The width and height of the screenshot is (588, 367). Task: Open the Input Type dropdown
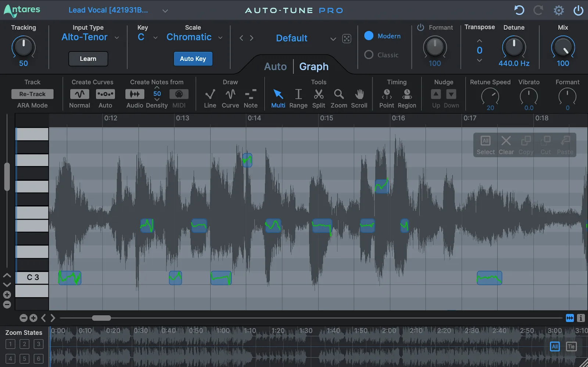click(x=117, y=37)
